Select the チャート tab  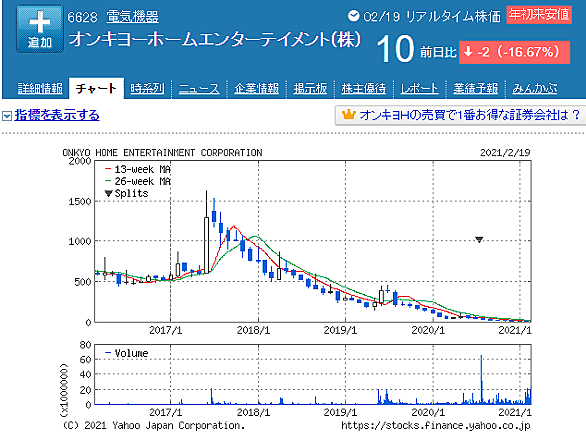96,89
